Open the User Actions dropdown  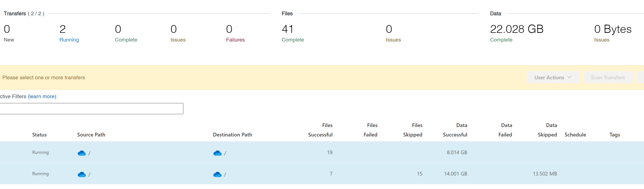[x=553, y=77]
